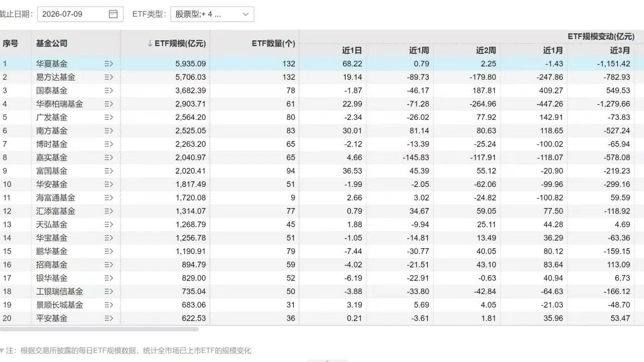Sort by 近1月 column header
The image size is (644, 362).
click(553, 50)
